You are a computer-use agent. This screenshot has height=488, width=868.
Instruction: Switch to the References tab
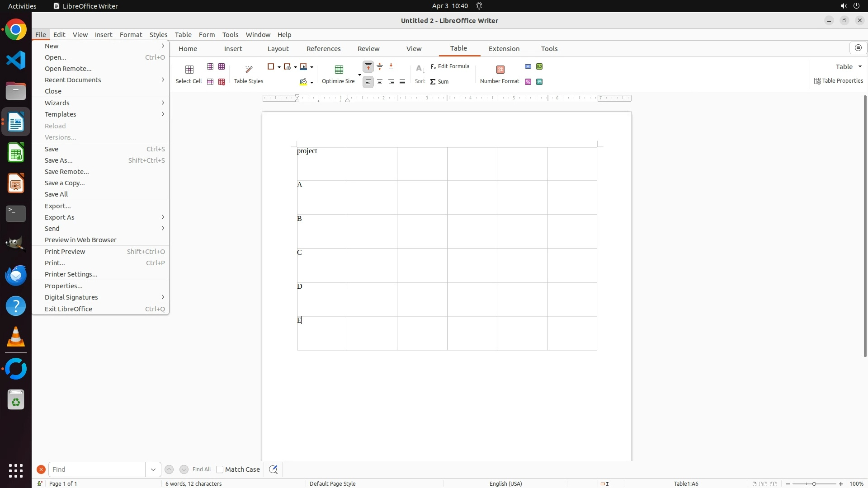pos(323,49)
